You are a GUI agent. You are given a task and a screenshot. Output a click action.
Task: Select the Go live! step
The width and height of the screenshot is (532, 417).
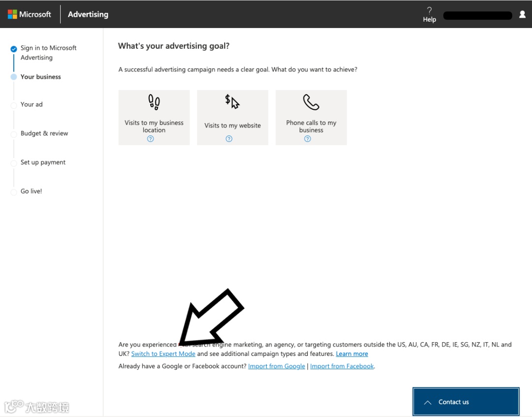(x=31, y=191)
